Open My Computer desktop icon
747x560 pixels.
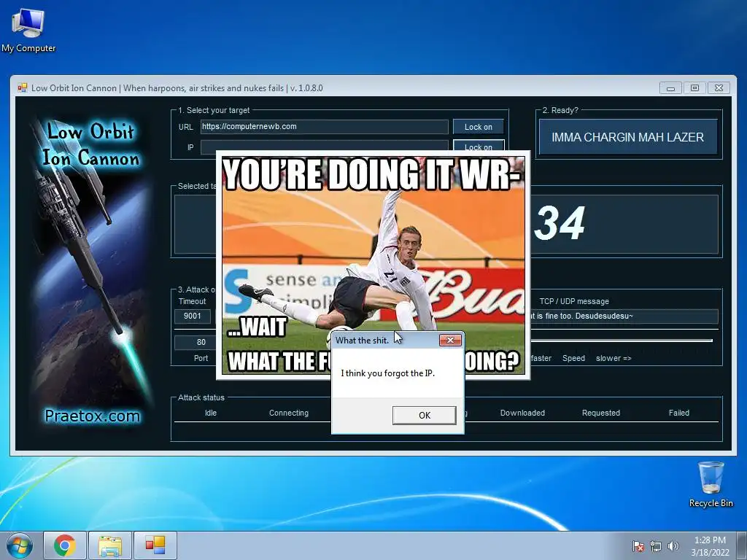point(28,29)
